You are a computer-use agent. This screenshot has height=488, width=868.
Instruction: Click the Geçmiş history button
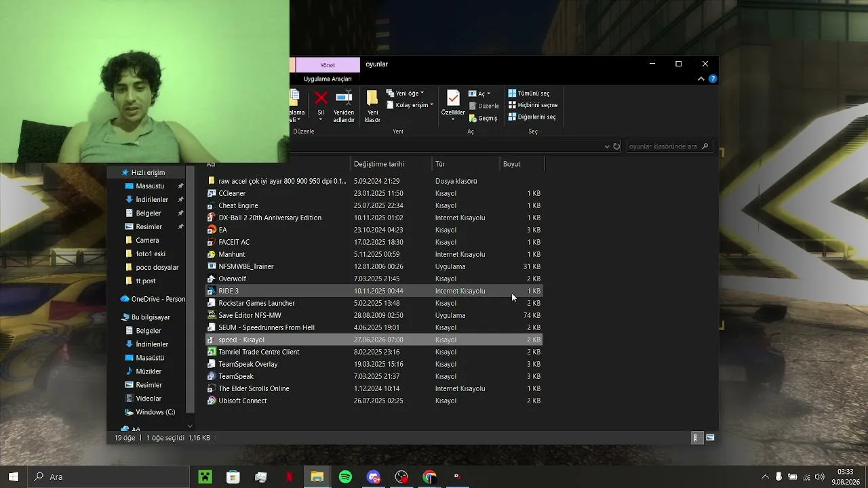[483, 118]
